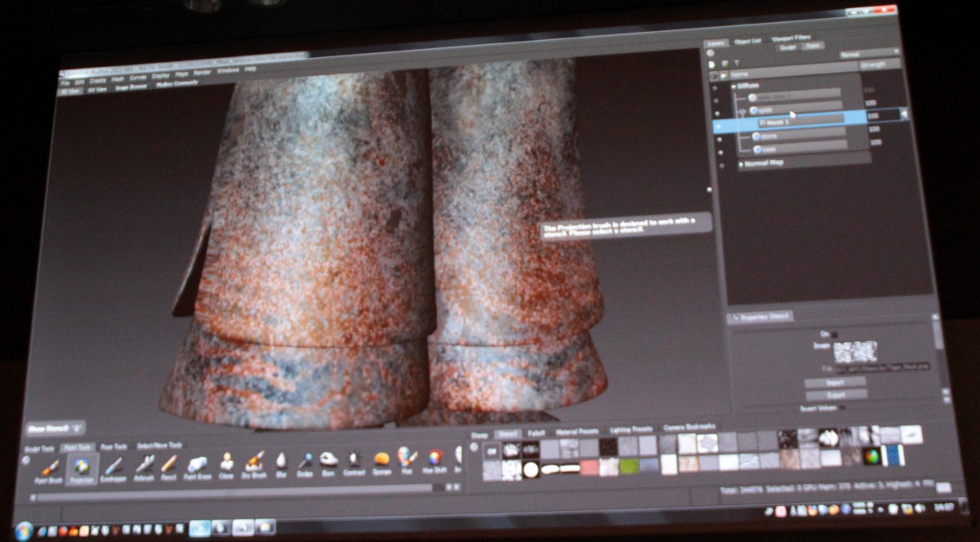Toggle the Invert Values checkbox

point(842,407)
